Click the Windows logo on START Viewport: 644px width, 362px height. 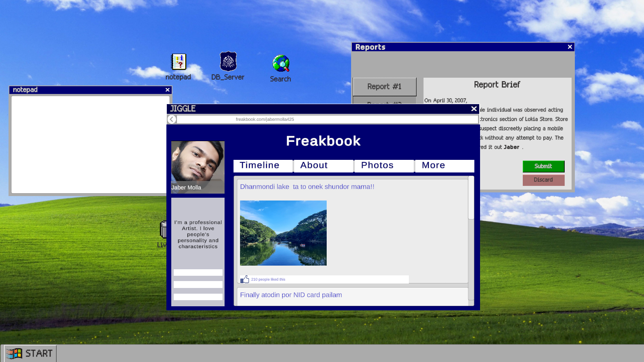[x=14, y=353]
